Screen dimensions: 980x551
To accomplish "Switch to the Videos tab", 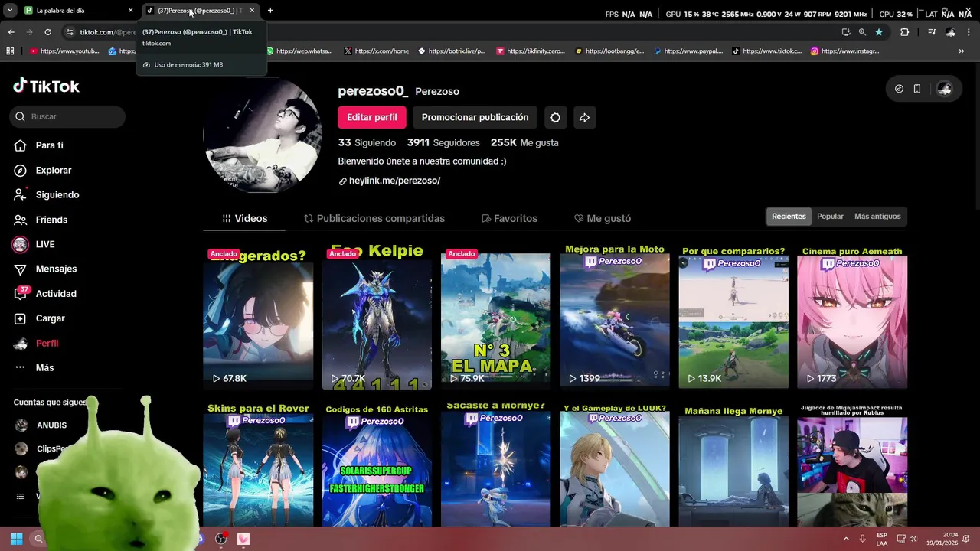I will pyautogui.click(x=244, y=218).
